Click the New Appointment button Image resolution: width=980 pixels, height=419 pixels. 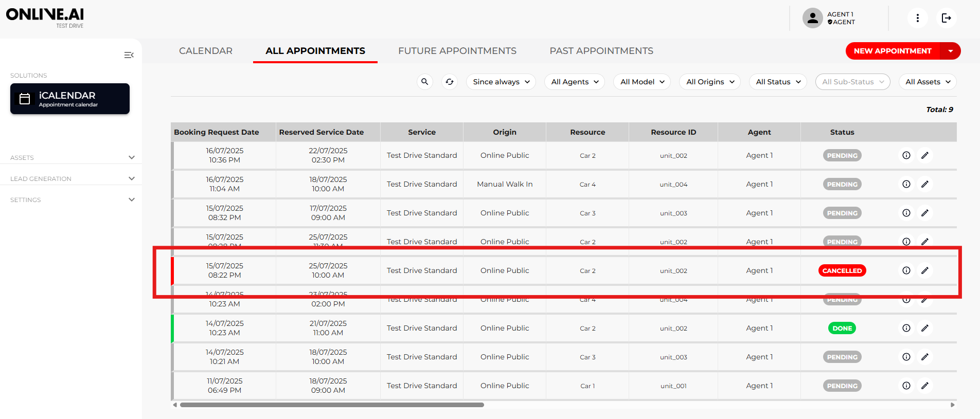click(892, 51)
